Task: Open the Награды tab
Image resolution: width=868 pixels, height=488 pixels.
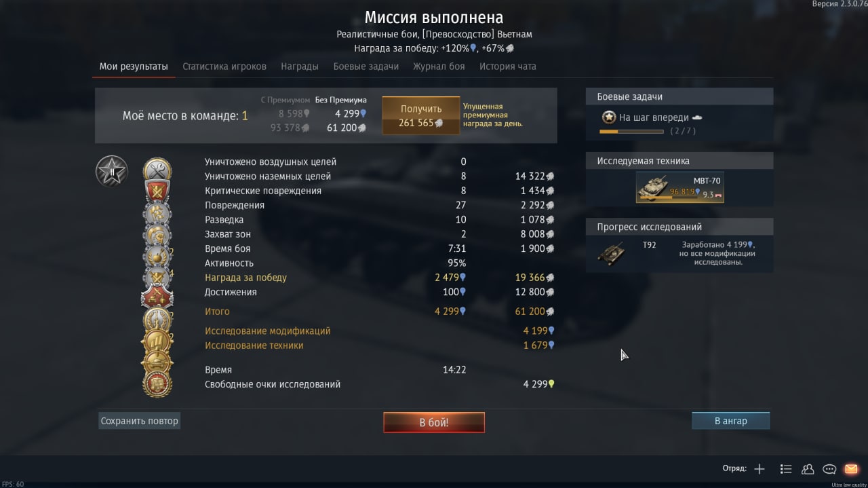Action: [300, 67]
